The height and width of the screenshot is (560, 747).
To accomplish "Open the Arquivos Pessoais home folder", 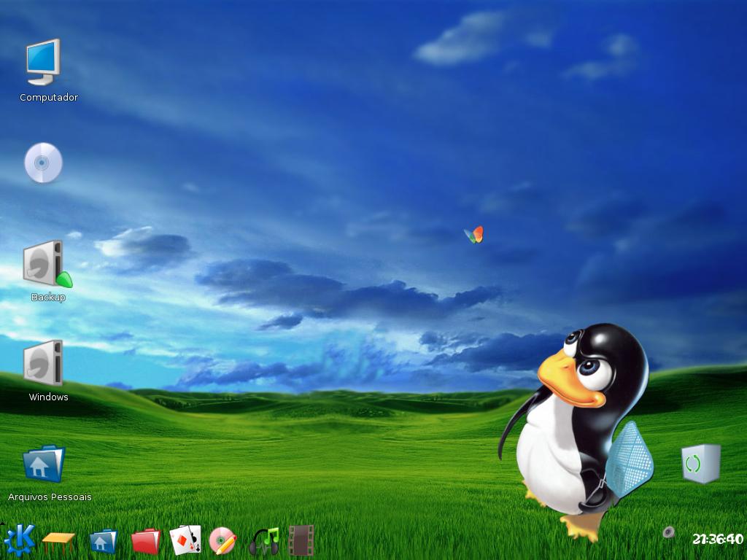I will click(44, 463).
